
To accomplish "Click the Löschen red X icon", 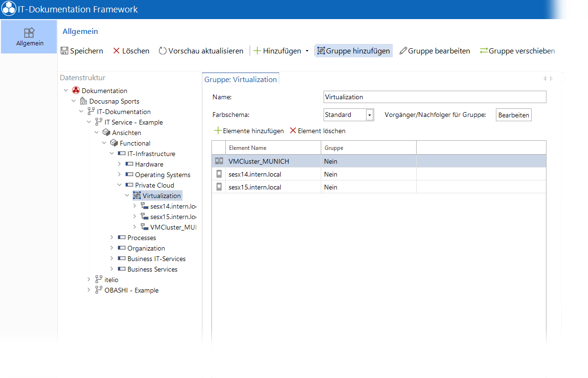I will click(116, 51).
